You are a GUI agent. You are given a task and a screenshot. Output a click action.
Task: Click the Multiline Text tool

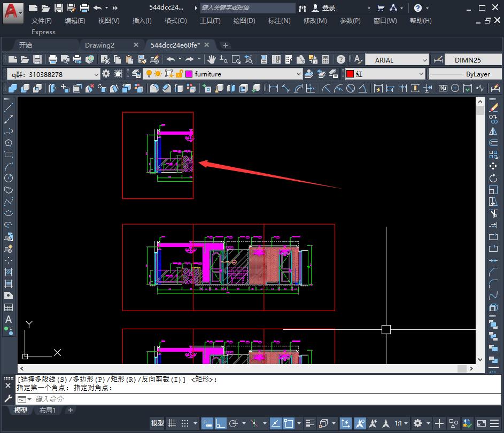pos(9,319)
